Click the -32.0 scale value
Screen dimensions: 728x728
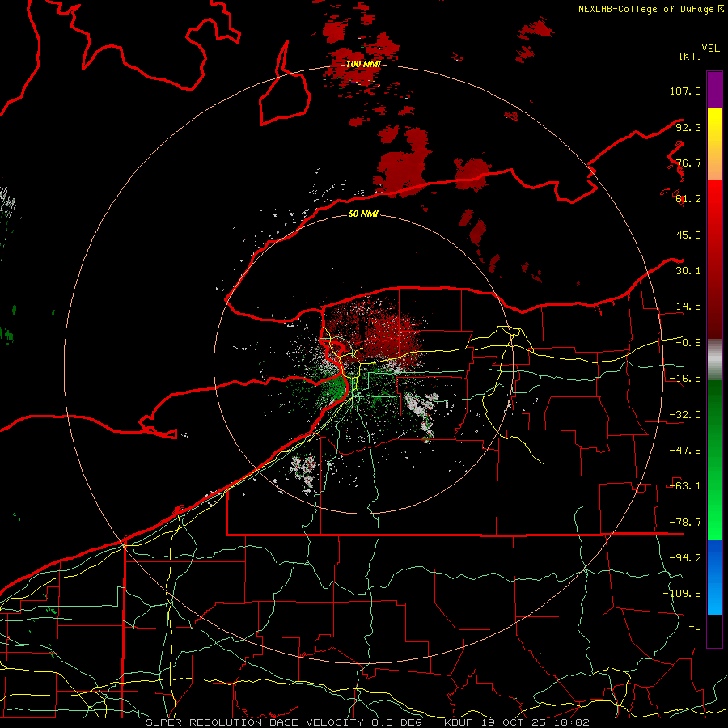(x=685, y=415)
